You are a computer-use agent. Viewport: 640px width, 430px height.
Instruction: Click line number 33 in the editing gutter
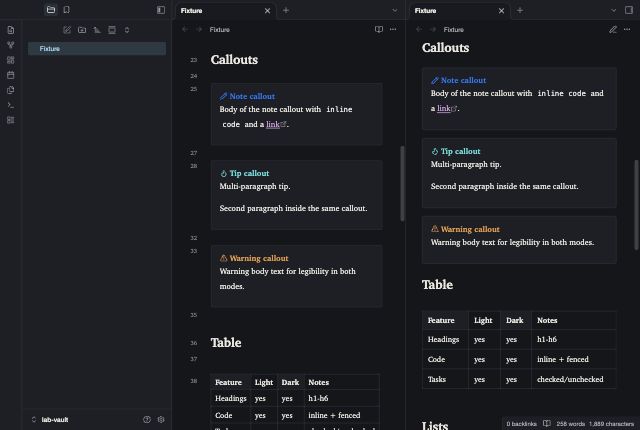[193, 251]
